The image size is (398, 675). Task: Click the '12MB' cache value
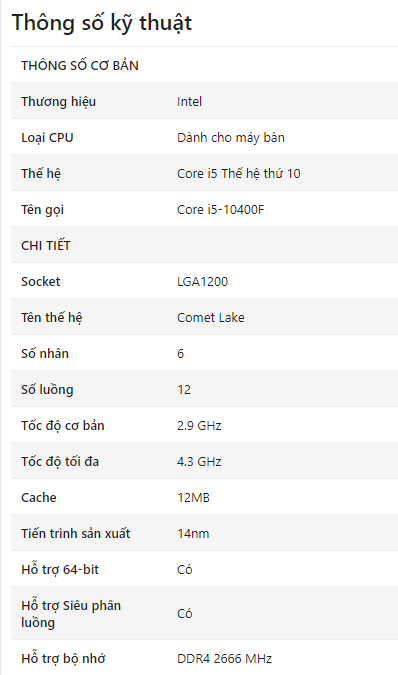point(194,498)
